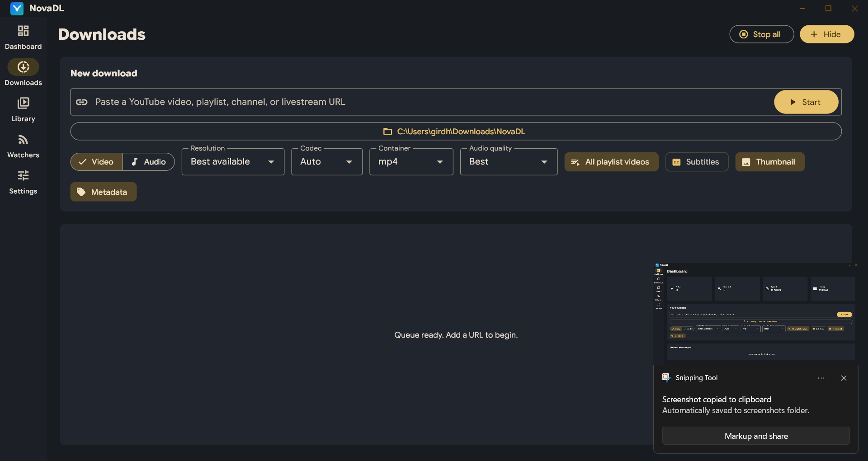Viewport: 868px width, 461px height.
Task: Open Settings sliders icon
Action: point(23,175)
